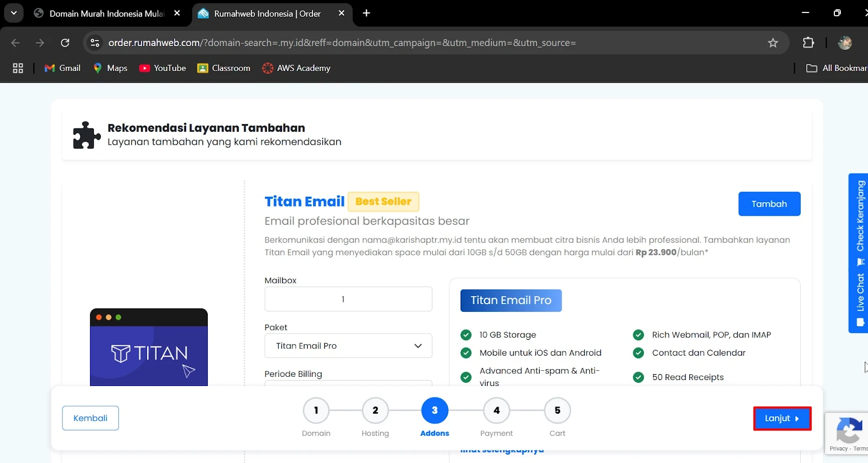
Task: Click the reCAPTCHA badge
Action: [848, 434]
